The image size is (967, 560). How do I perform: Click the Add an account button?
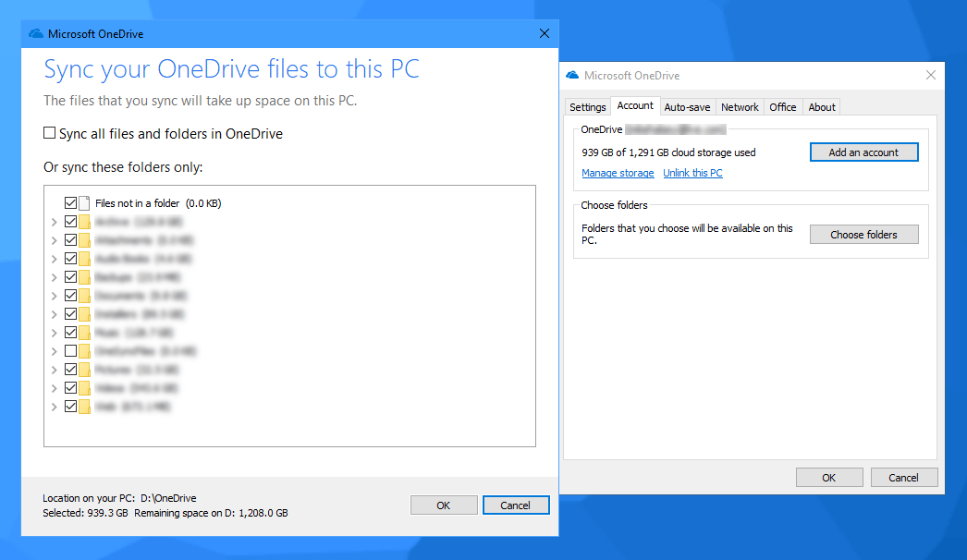click(x=864, y=152)
